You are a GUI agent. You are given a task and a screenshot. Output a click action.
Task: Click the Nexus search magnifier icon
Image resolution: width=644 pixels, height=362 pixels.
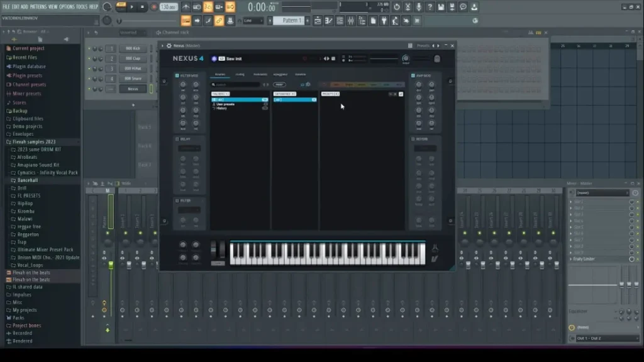(214, 84)
